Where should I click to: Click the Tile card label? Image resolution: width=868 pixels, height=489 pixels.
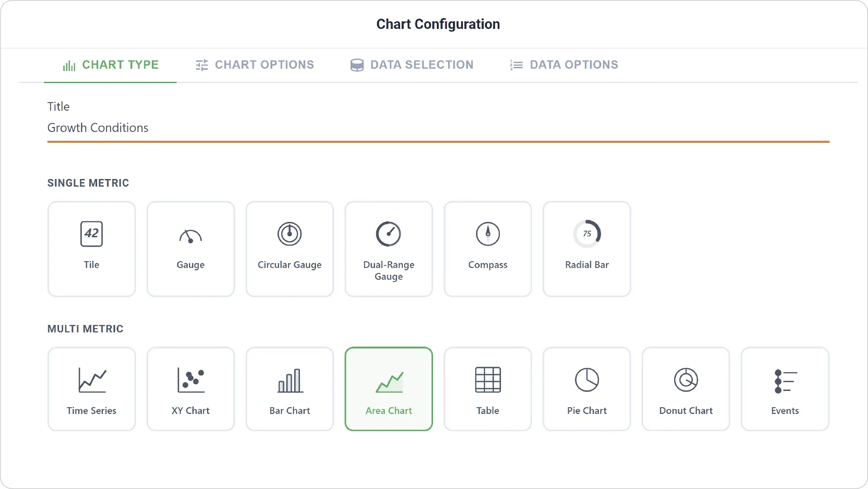pos(91,265)
